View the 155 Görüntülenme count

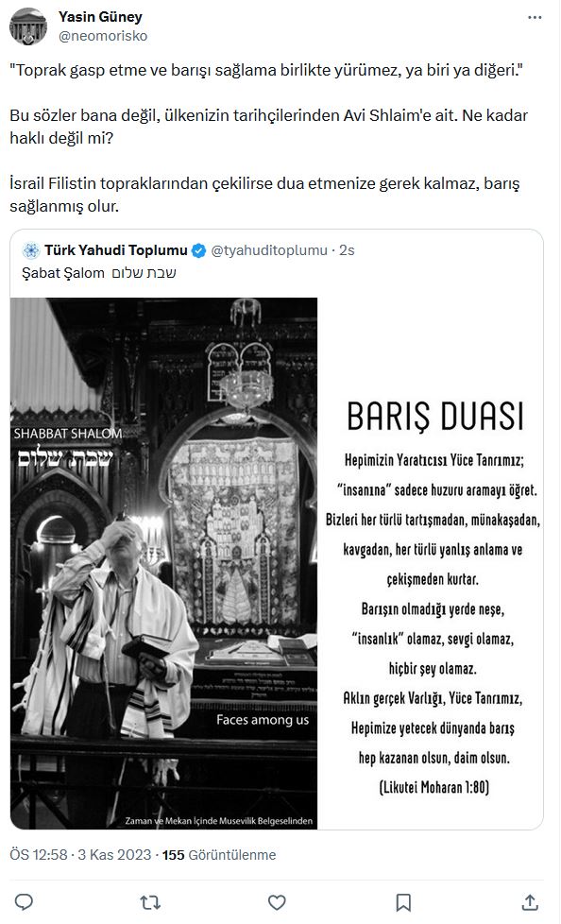[218, 854]
